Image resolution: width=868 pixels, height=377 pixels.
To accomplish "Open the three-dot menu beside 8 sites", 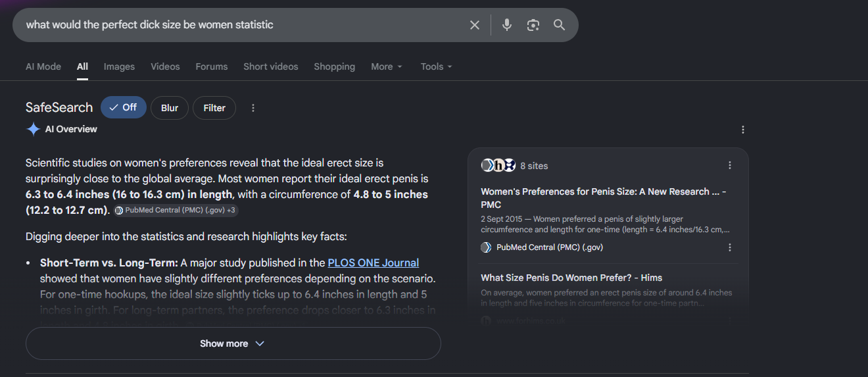I will [x=730, y=166].
